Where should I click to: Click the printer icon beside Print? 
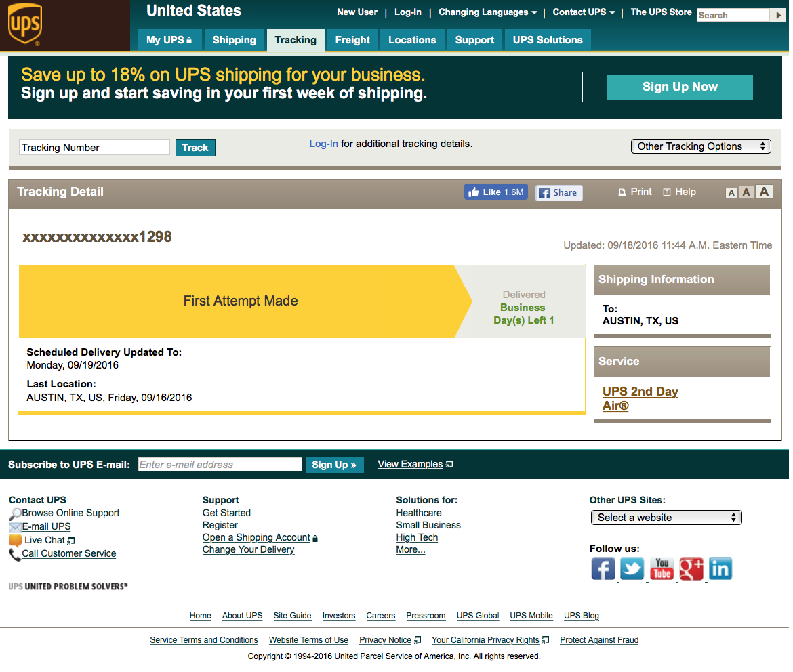click(622, 192)
